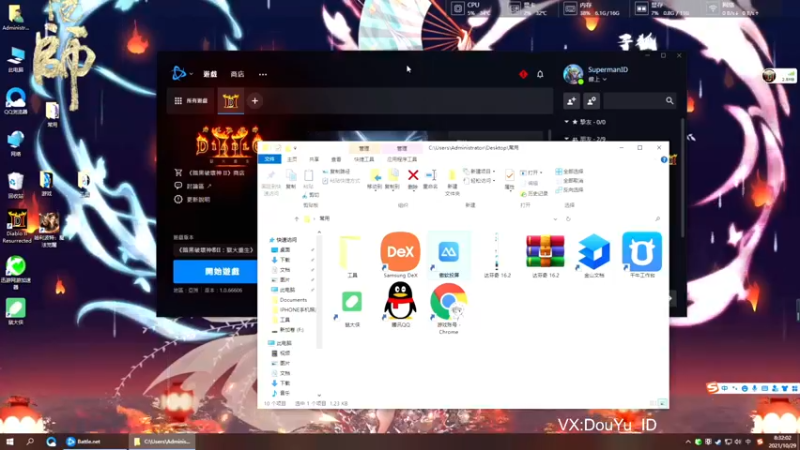Open the Move to dropdown in ribbon
This screenshot has width=800, height=450.
point(374,180)
